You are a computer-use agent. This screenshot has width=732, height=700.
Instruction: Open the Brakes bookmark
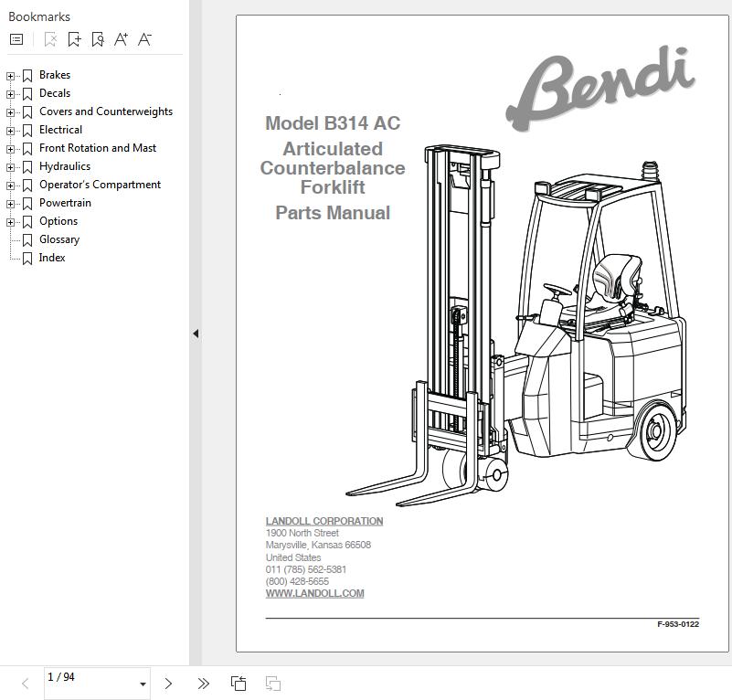click(x=55, y=75)
